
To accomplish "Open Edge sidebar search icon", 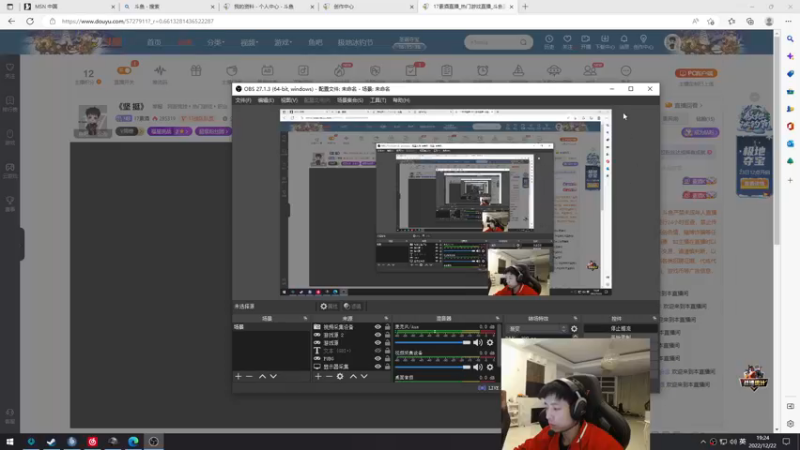I will coord(790,39).
